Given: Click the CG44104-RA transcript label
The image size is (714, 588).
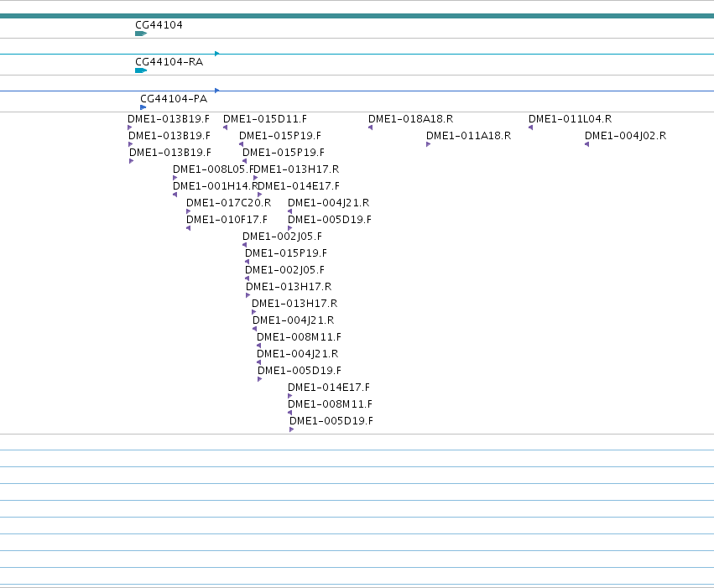Looking at the screenshot, I should (x=169, y=62).
